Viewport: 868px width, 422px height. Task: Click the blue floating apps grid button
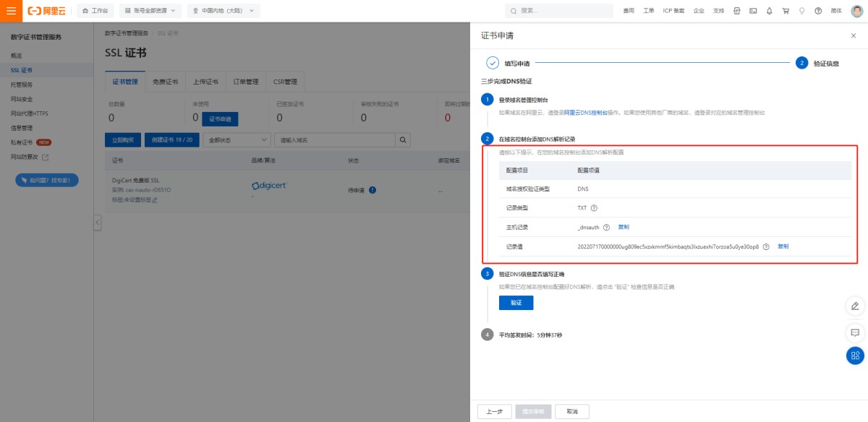point(855,355)
